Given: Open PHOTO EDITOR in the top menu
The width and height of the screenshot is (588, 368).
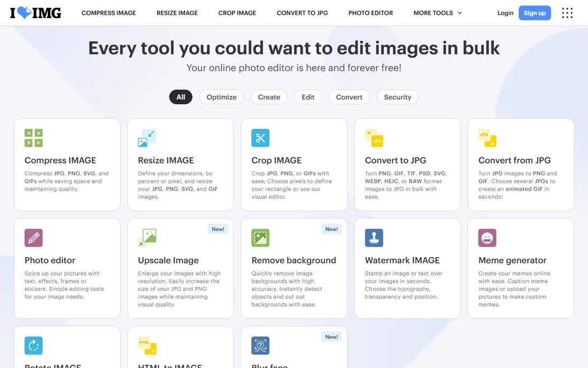Looking at the screenshot, I should (370, 13).
